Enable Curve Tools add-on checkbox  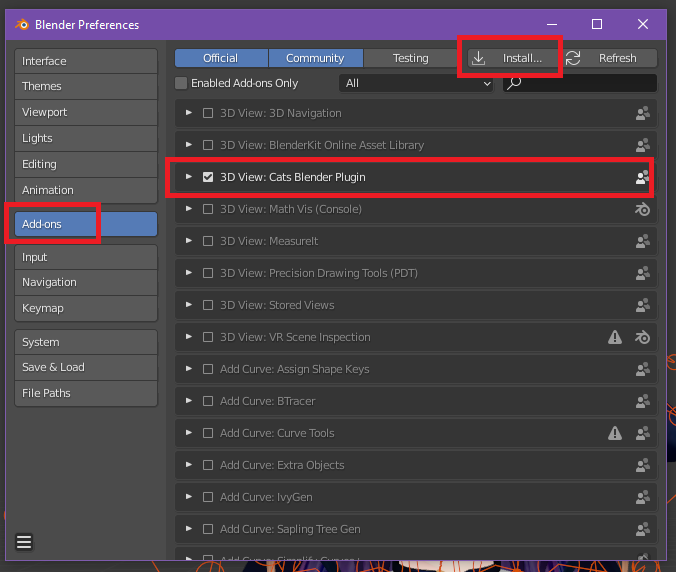pyautogui.click(x=208, y=433)
